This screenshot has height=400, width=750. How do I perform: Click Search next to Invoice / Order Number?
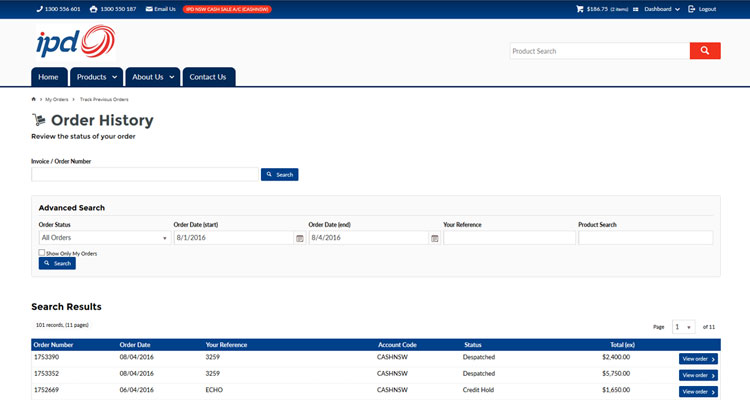pos(280,174)
